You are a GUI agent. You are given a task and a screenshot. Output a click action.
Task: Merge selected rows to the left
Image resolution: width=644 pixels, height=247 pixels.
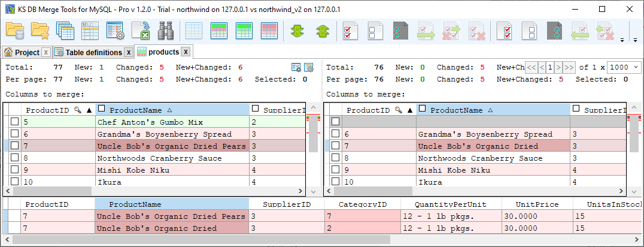click(579, 31)
